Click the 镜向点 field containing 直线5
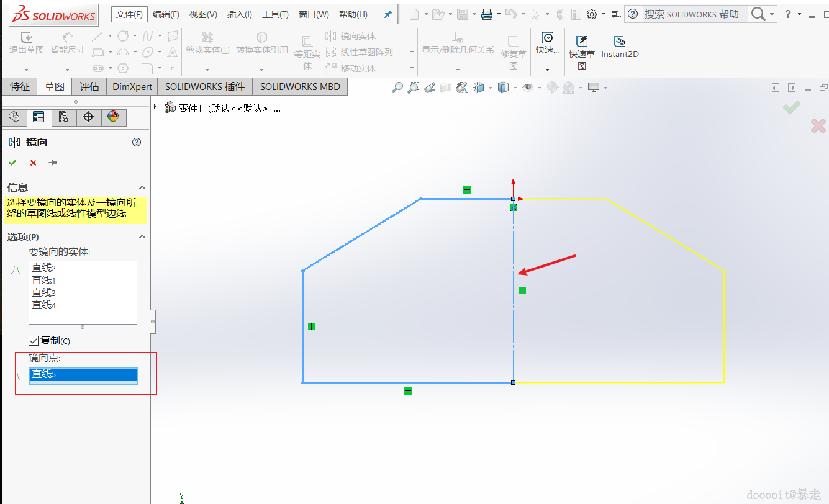 click(x=83, y=374)
